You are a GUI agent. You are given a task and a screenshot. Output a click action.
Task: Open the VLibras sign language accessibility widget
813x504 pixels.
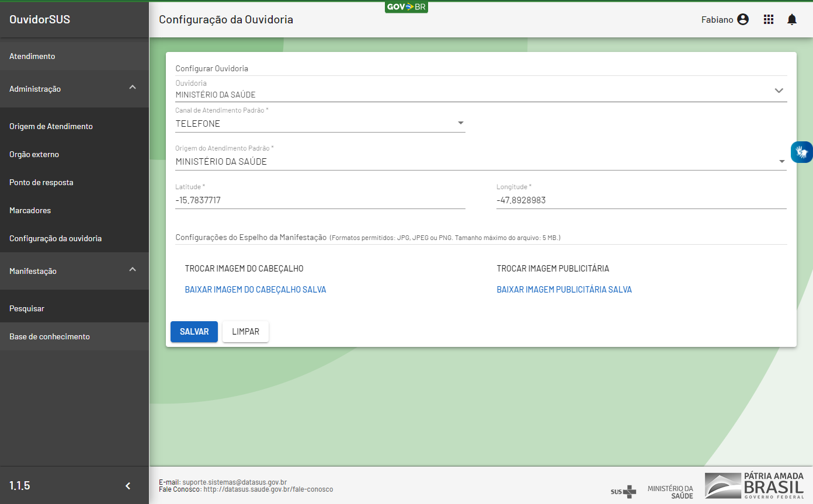(801, 152)
